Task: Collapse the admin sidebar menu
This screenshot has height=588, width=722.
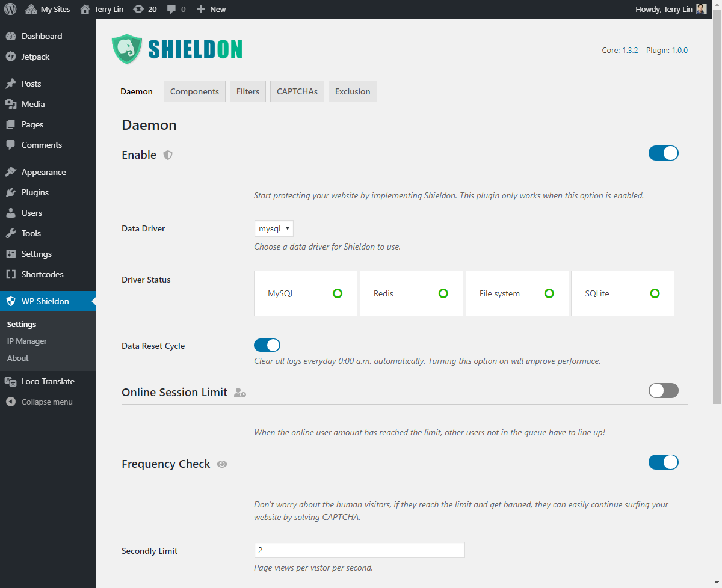Action: coord(48,402)
